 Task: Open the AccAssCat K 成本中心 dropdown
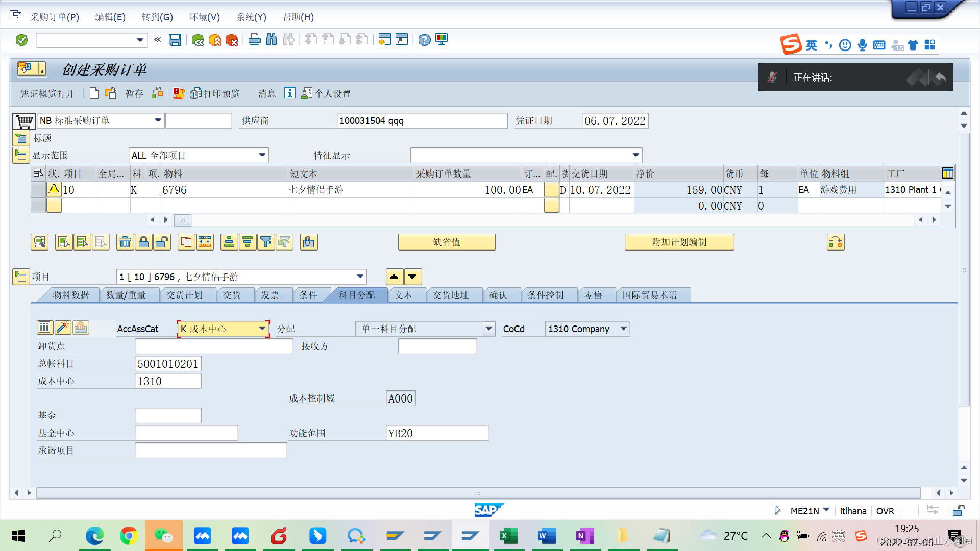262,329
